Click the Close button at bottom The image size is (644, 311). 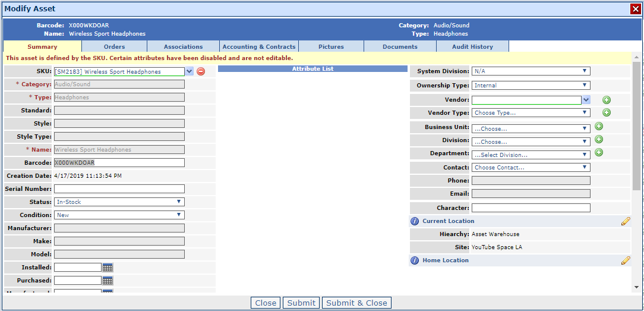point(266,303)
